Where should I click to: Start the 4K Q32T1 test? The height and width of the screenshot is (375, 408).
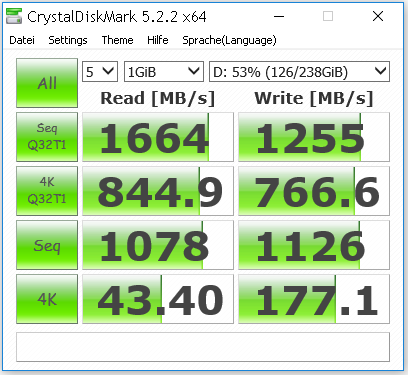click(47, 191)
